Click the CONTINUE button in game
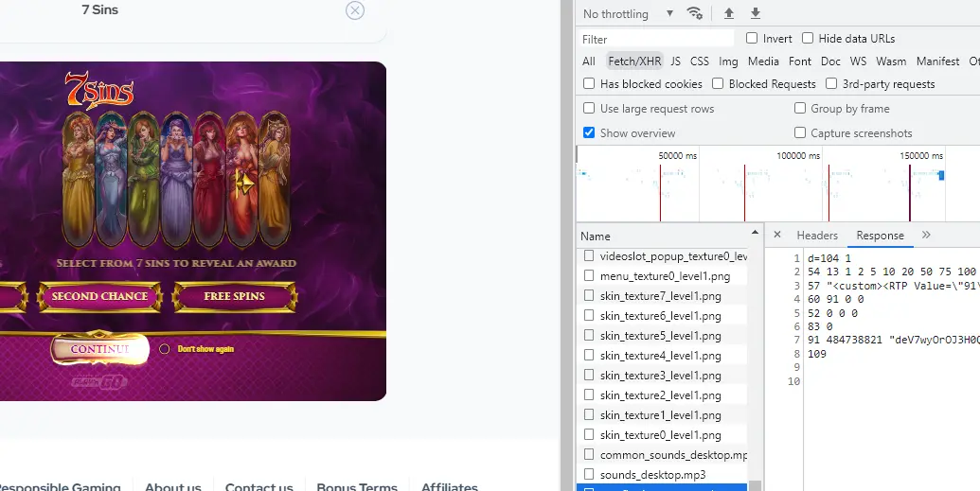This screenshot has width=980, height=491. pos(100,349)
